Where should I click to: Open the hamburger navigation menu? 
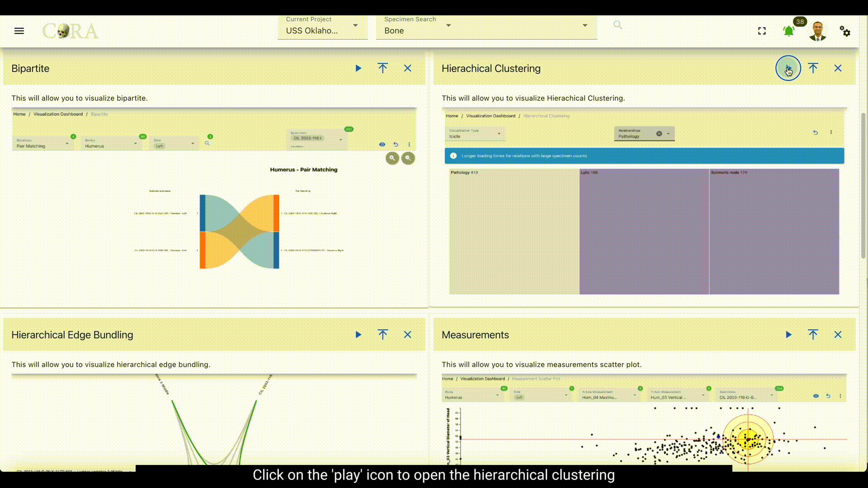click(x=19, y=31)
